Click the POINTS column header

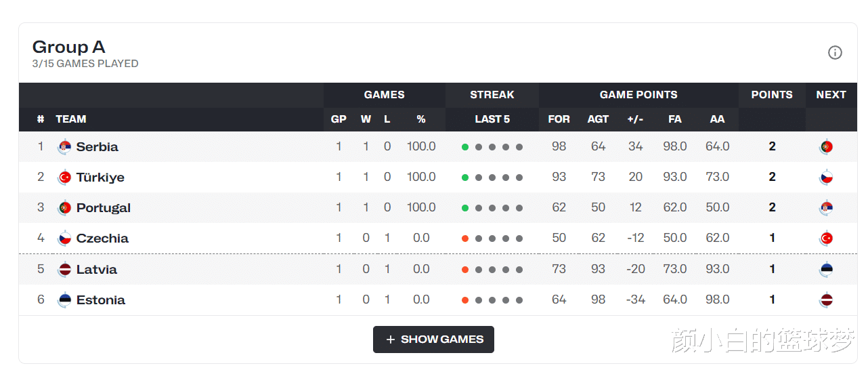tap(771, 95)
